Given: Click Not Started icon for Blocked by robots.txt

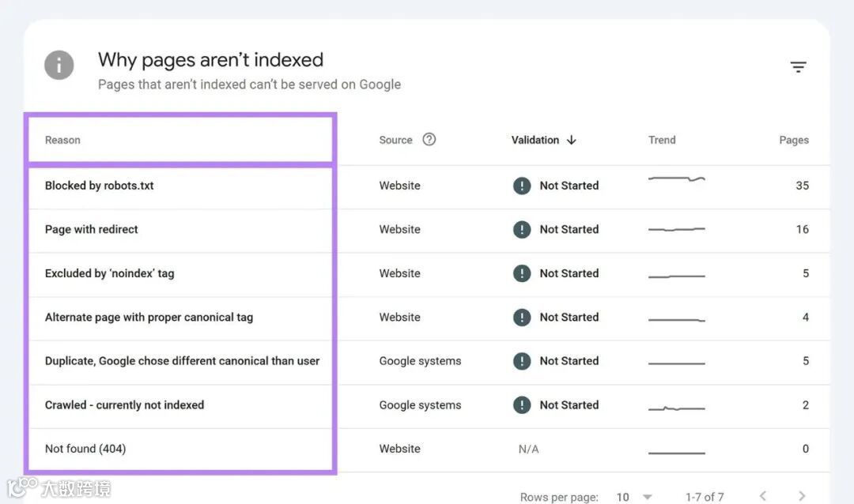Looking at the screenshot, I should (x=522, y=186).
